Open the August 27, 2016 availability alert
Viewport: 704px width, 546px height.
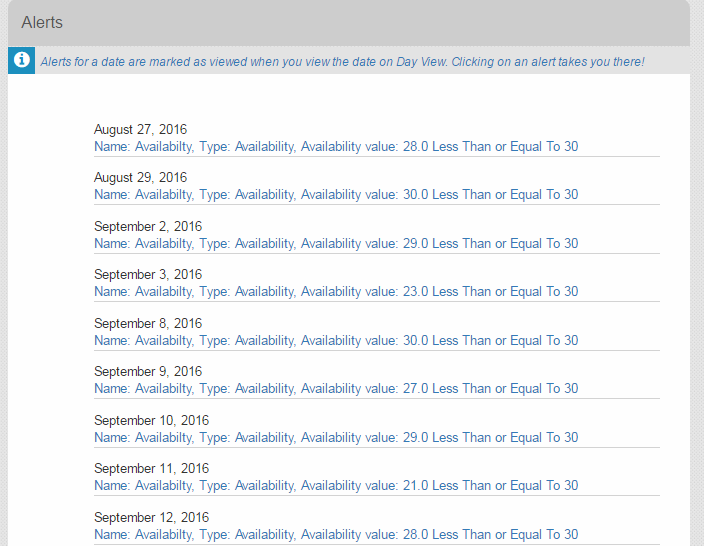[x=336, y=146]
